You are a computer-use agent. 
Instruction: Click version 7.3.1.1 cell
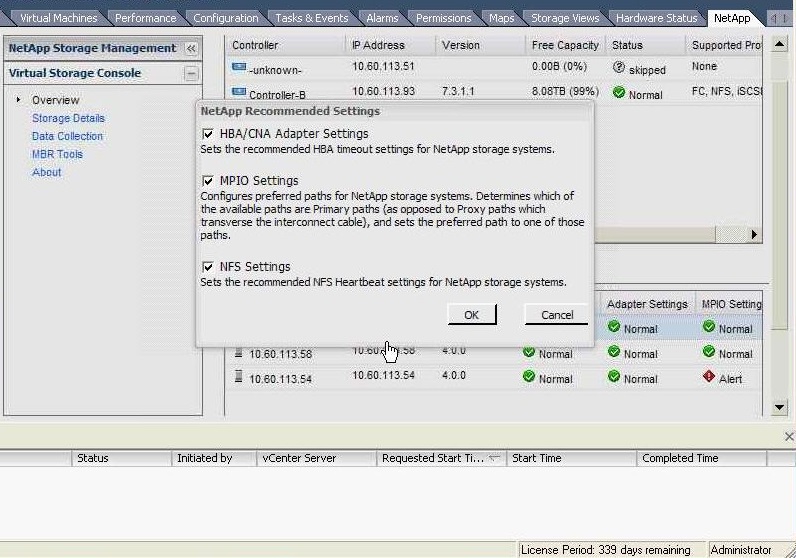click(458, 91)
